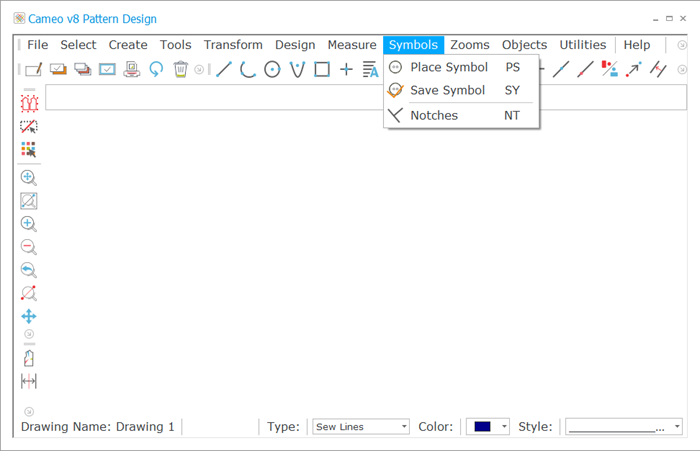Click the previous zoom back-arrow magnifier
Image resolution: width=700 pixels, height=451 pixels.
tap(29, 270)
